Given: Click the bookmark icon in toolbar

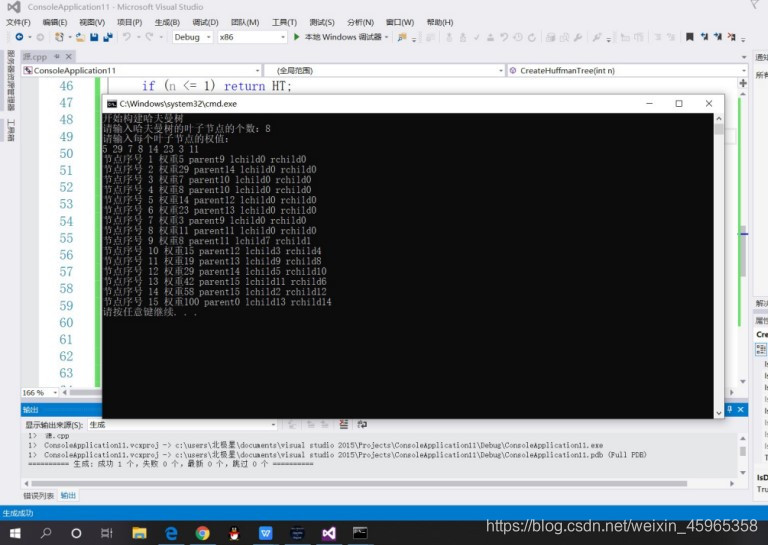Looking at the screenshot, I should click(x=690, y=37).
